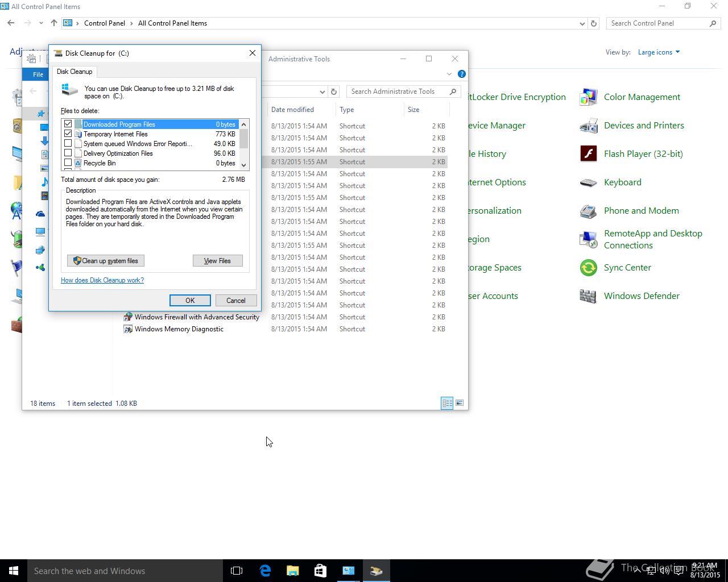Switch to large thumbnails view icon
Image resolution: width=728 pixels, height=582 pixels.
click(460, 403)
